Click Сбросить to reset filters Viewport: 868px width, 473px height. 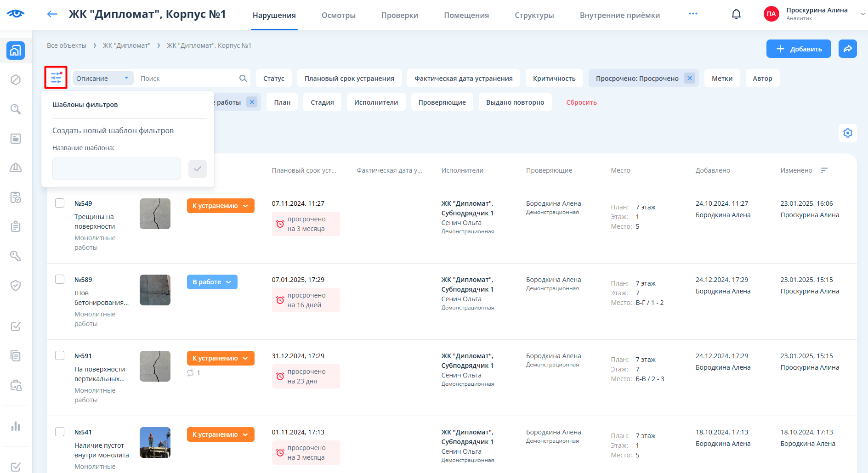(581, 102)
